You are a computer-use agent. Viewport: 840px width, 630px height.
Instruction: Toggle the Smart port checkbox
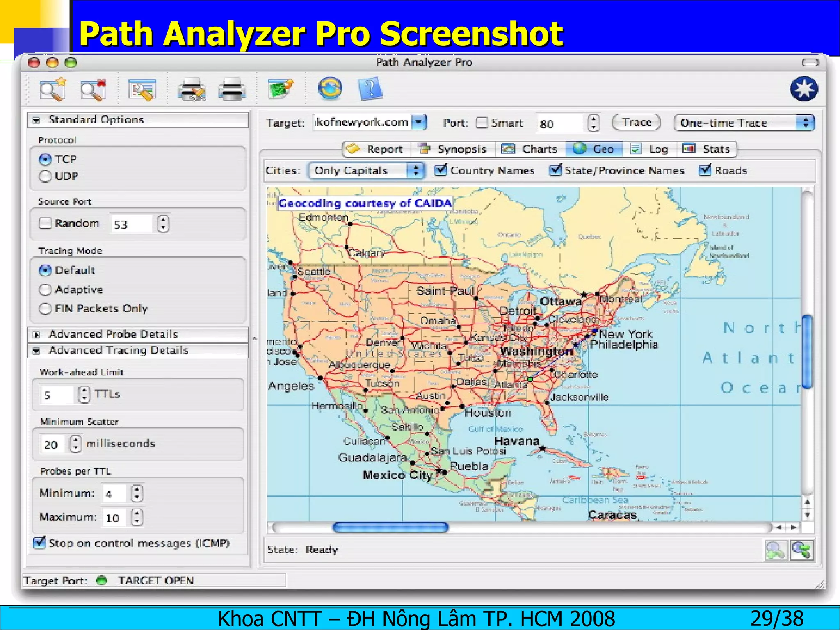tap(482, 123)
